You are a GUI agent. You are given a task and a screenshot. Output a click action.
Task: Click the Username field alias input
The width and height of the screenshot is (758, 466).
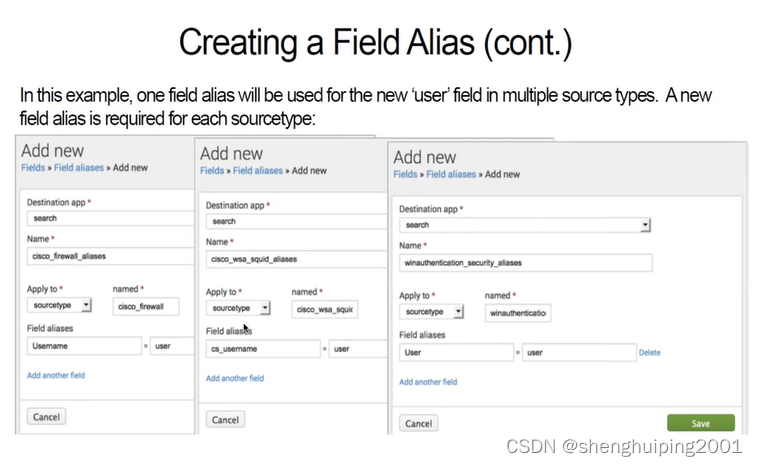[x=84, y=345]
